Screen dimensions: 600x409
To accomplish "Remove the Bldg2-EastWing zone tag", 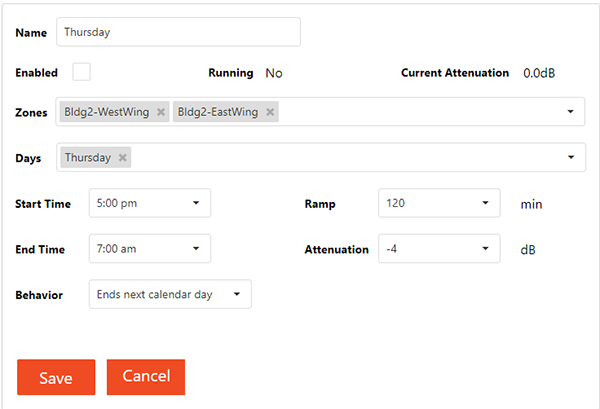I will click(x=270, y=112).
